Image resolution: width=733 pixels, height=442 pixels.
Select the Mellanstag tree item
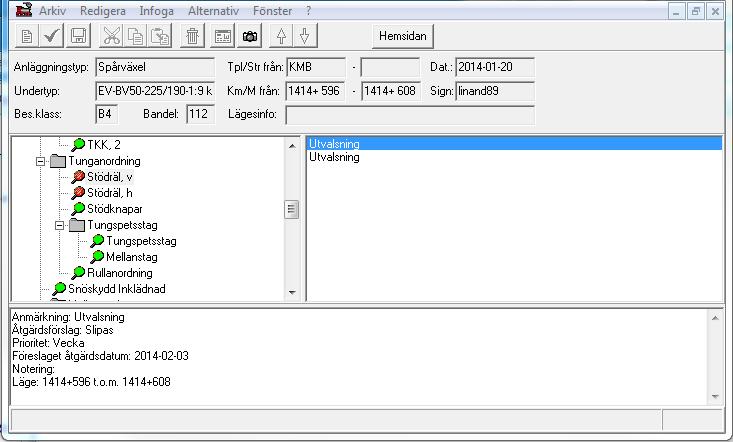(132, 257)
